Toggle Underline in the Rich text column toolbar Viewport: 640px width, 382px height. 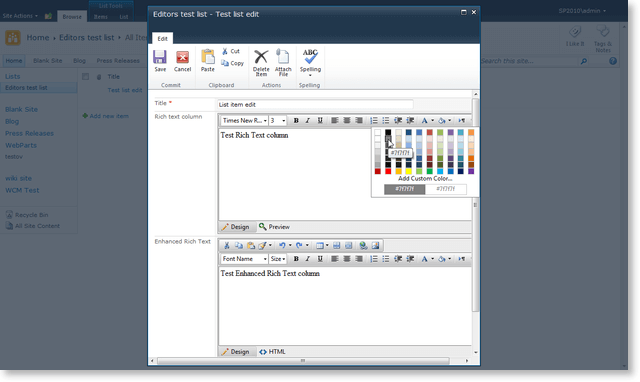click(x=320, y=120)
